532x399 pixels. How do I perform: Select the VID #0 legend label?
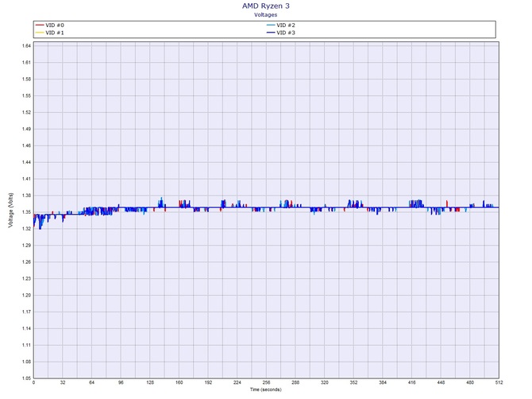click(56, 25)
